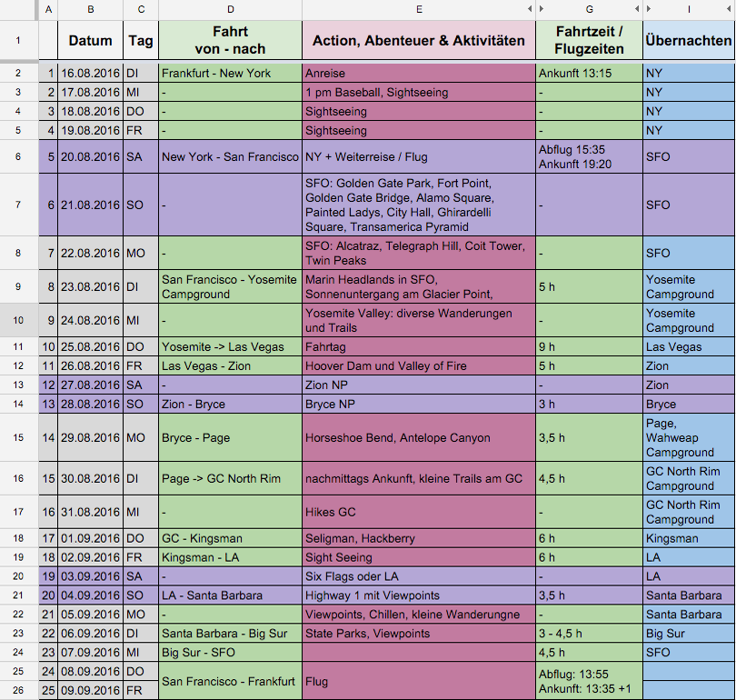Click the 'Action, Abenteuer & Aktivitäten' header cell
The width and height of the screenshot is (736, 700).
coord(419,41)
